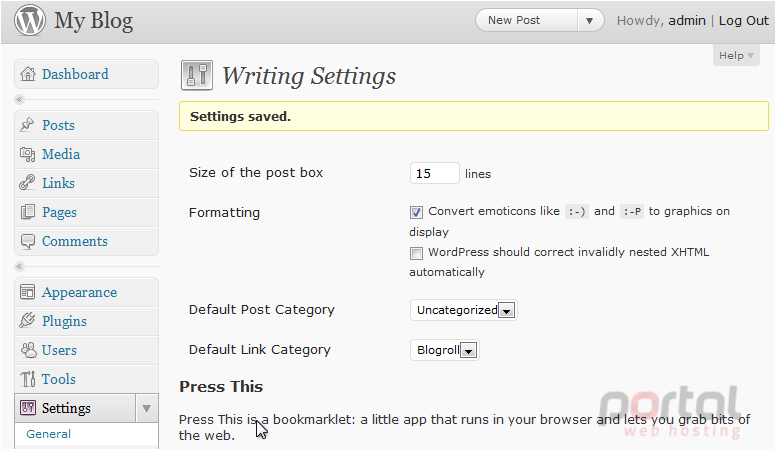Click the Comments speech bubble icon
This screenshot has width=776, height=450.
(x=28, y=241)
